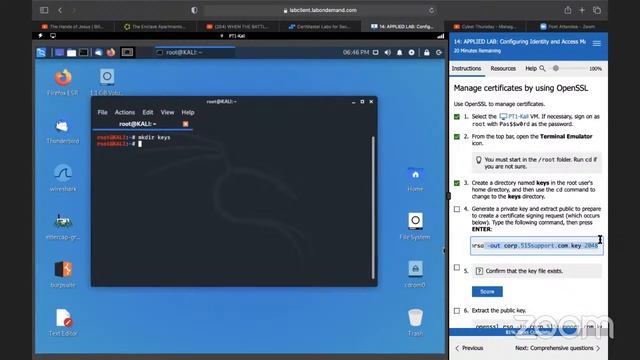The width and height of the screenshot is (640, 360).
Task: Click the openssl command code box in step 4
Action: (x=536, y=246)
